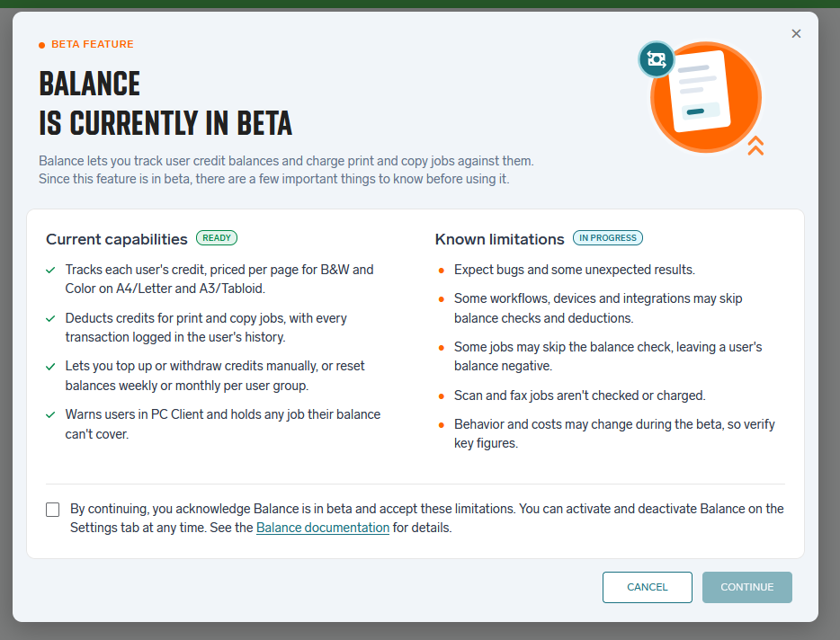This screenshot has height=640, width=840.
Task: Select the "Current capabilities" heading
Action: pos(117,239)
